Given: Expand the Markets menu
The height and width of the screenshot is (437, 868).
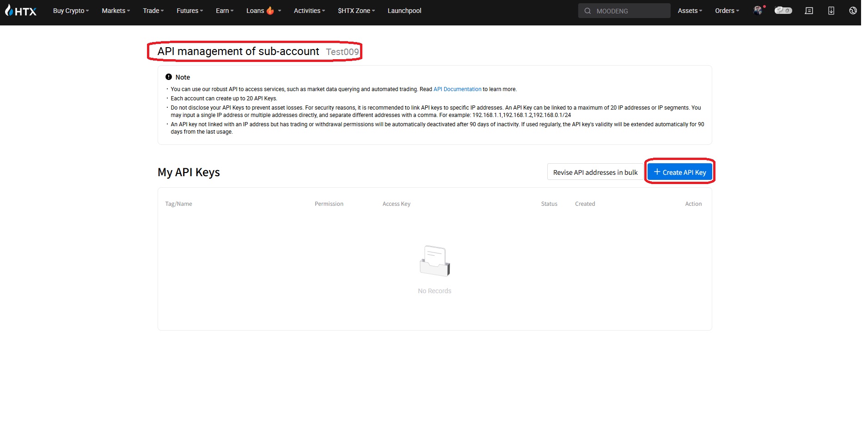Looking at the screenshot, I should click(x=116, y=11).
